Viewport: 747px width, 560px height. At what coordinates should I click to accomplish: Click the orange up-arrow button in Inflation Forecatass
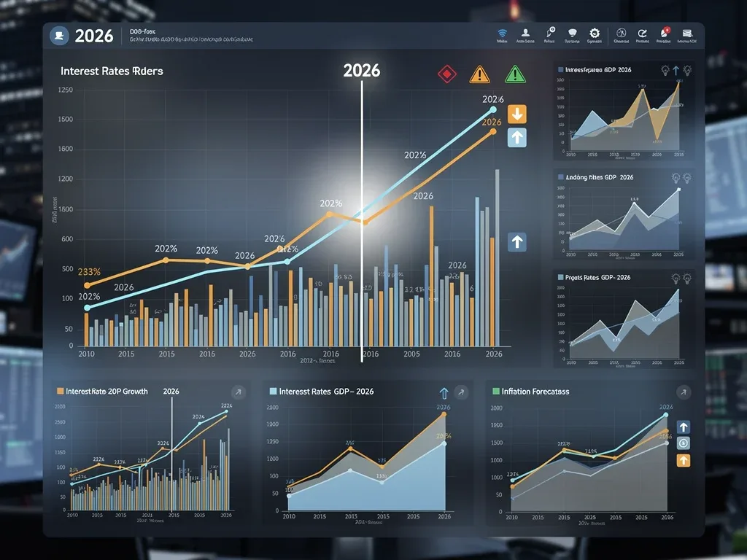click(x=684, y=461)
